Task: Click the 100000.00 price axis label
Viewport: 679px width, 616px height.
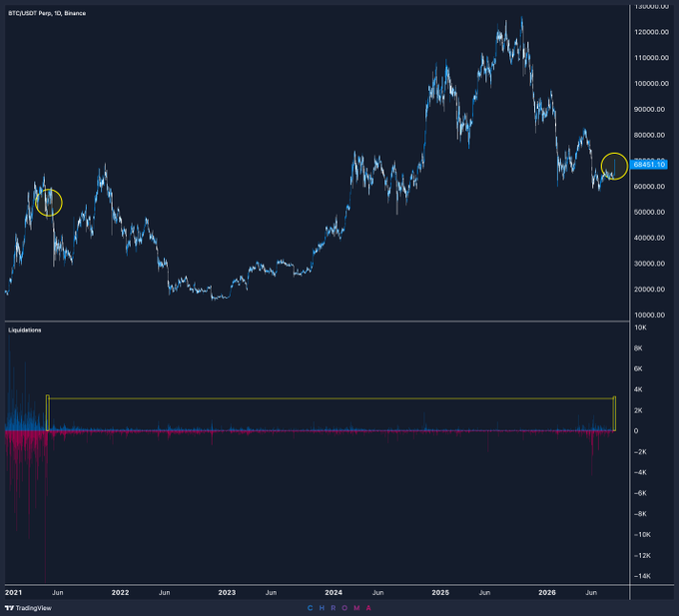Action: (x=651, y=84)
